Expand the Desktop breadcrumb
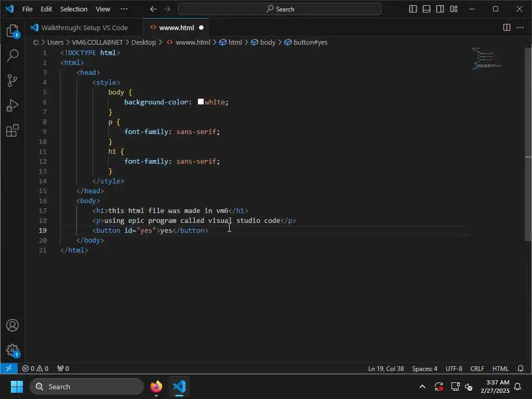This screenshot has height=399, width=532. [x=143, y=43]
